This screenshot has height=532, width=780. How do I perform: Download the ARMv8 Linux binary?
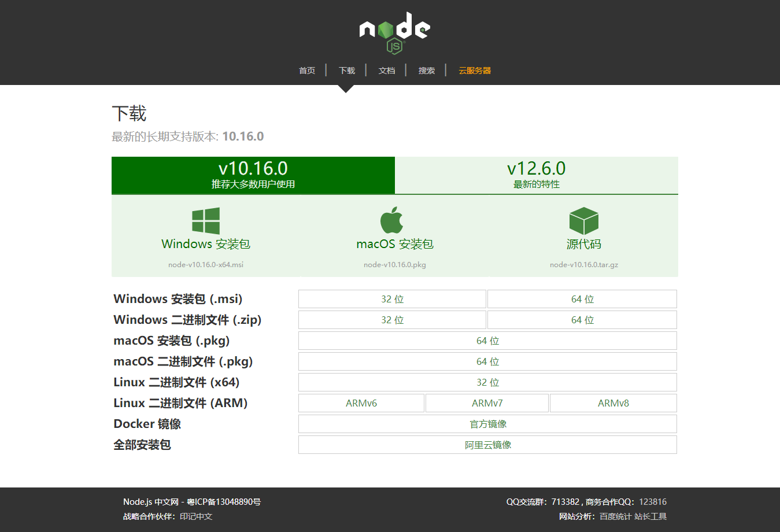[613, 403]
